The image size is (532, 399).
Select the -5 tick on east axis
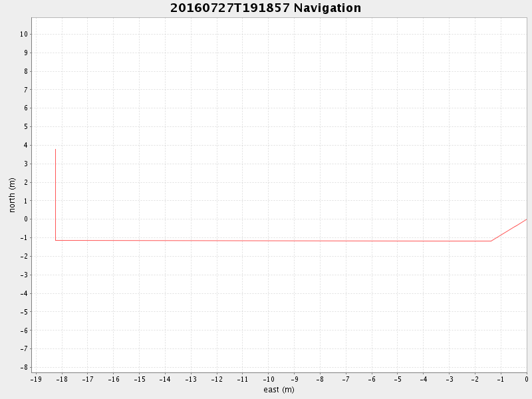[397, 380]
